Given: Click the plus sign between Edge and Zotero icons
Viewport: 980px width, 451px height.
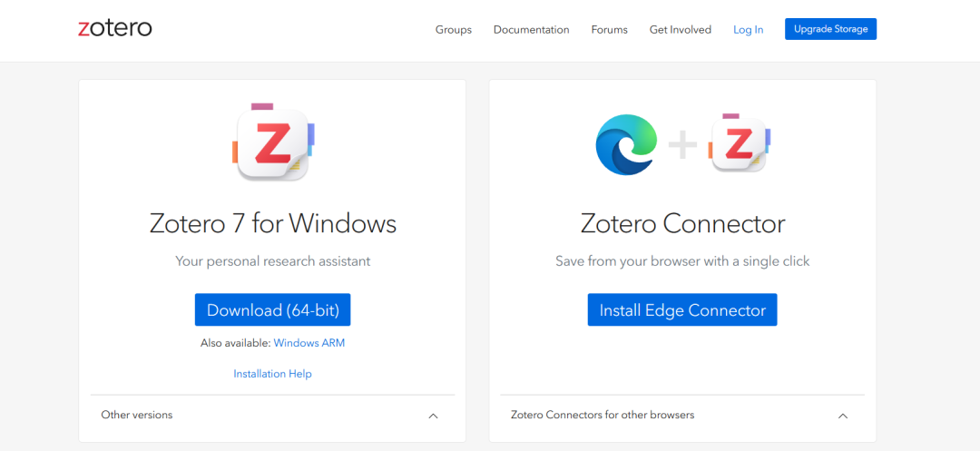Looking at the screenshot, I should click(x=683, y=145).
